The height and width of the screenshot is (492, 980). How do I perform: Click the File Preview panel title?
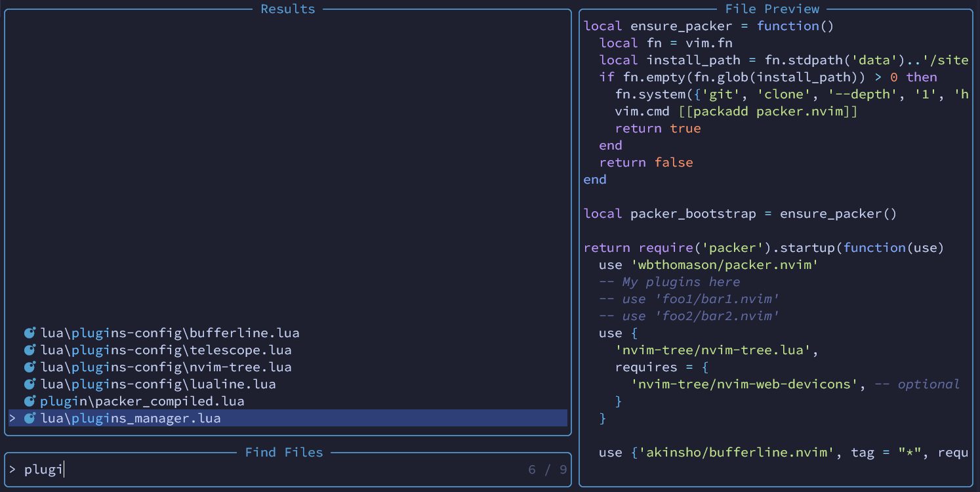point(772,9)
